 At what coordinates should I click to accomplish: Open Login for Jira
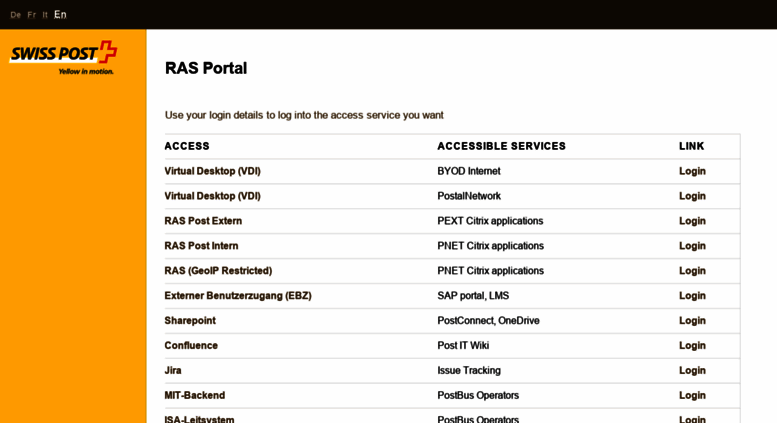pyautogui.click(x=692, y=370)
